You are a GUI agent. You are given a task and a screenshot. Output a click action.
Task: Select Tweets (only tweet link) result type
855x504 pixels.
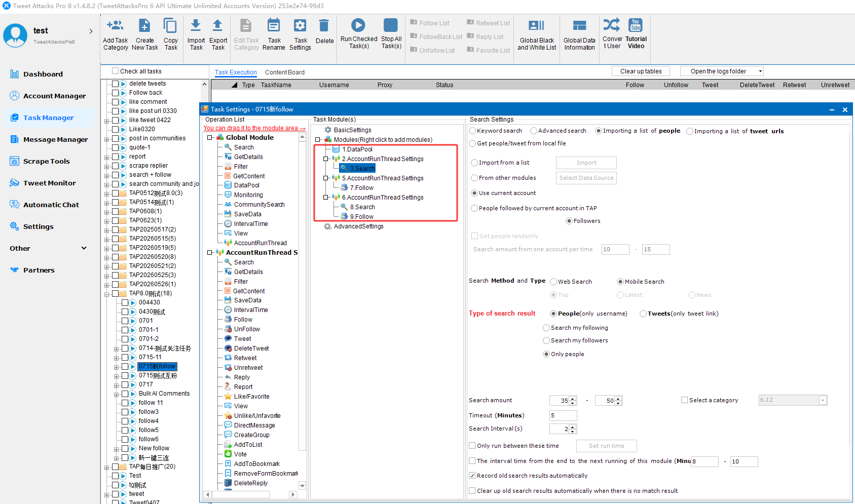coord(643,314)
